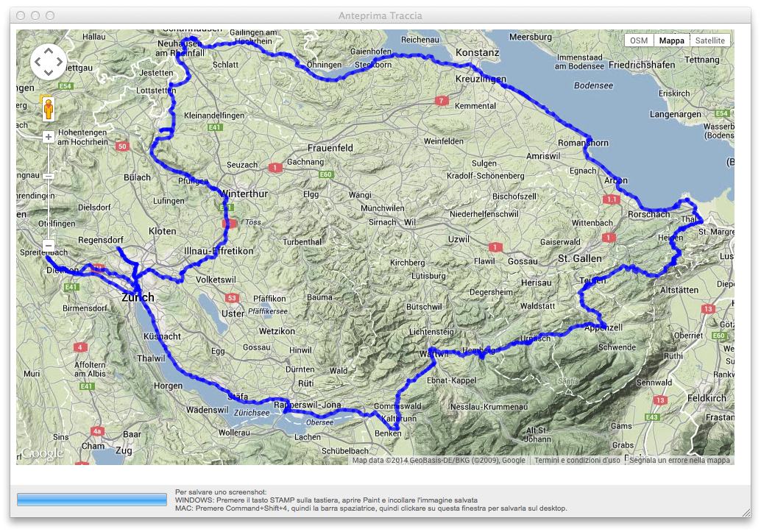Pan the map up with the top arrow
761x532 pixels.
tap(49, 52)
